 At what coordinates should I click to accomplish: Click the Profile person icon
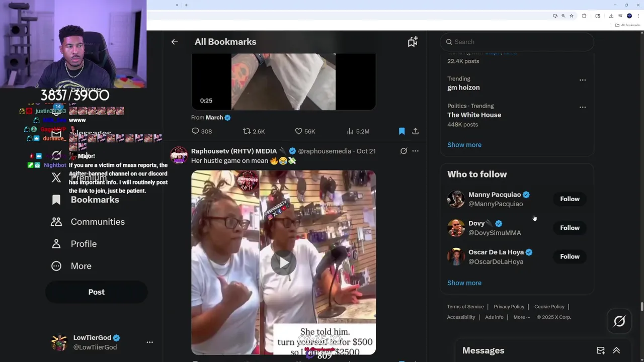[56, 244]
